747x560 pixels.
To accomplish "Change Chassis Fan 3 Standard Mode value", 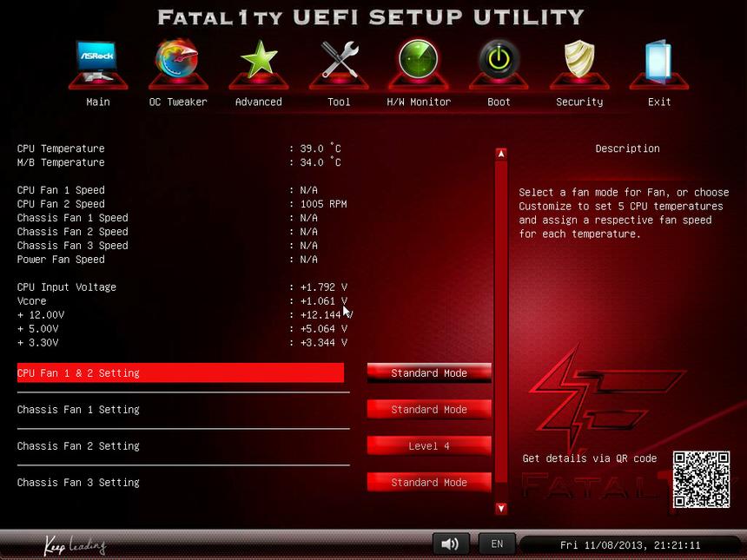I will coord(429,483).
